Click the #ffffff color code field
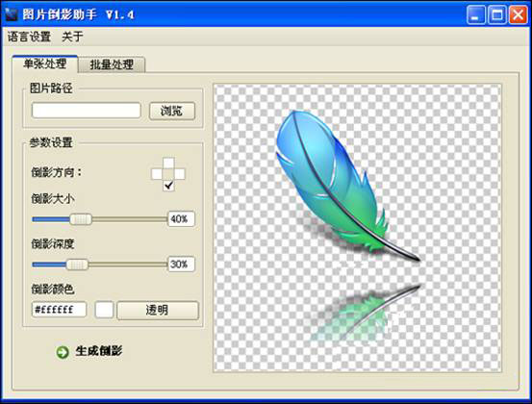The width and height of the screenshot is (532, 404). [59, 310]
